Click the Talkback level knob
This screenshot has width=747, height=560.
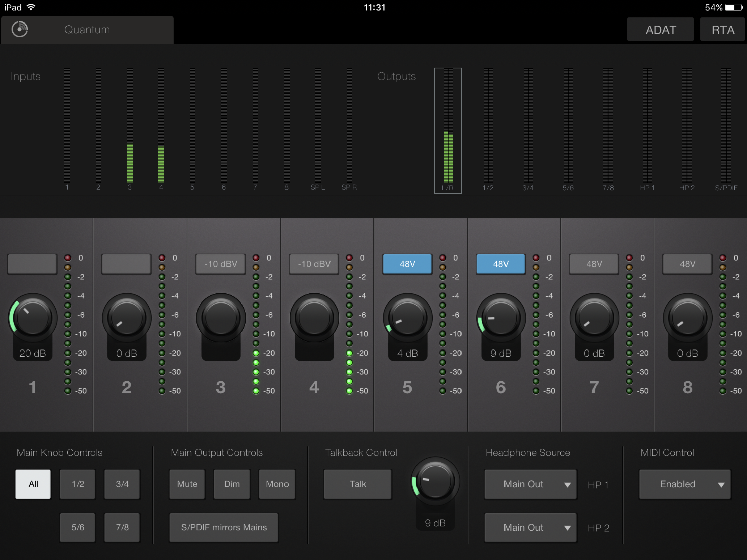(x=435, y=481)
